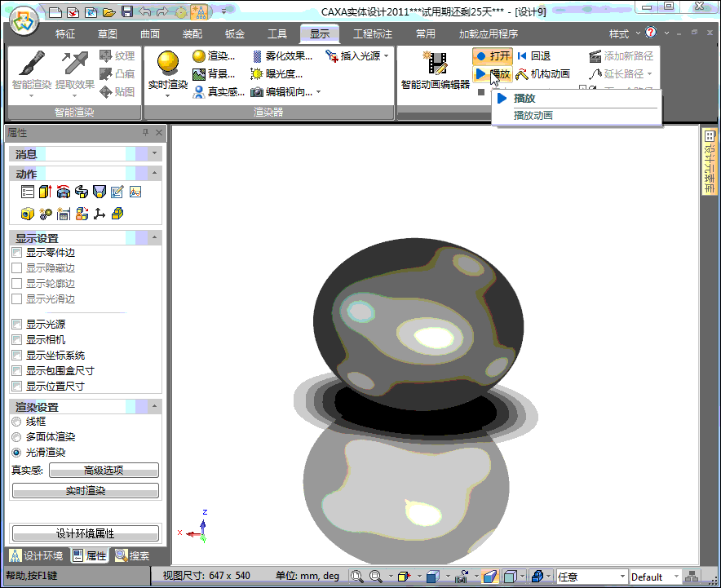Viewport: 721px width, 588px height.
Task: Click the 雾化效果 fog effect icon
Action: 256,56
